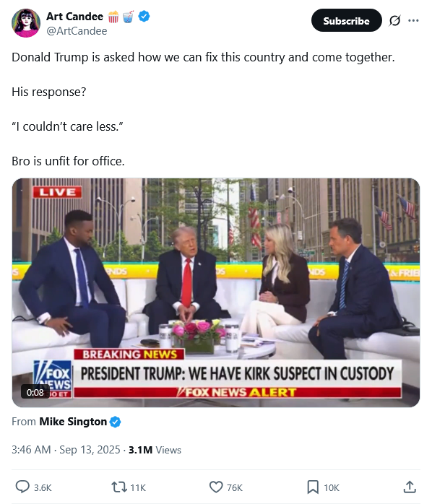Viewport: 432px width, 504px height.
Task: Subscribe to Art Candee
Action: 347,20
